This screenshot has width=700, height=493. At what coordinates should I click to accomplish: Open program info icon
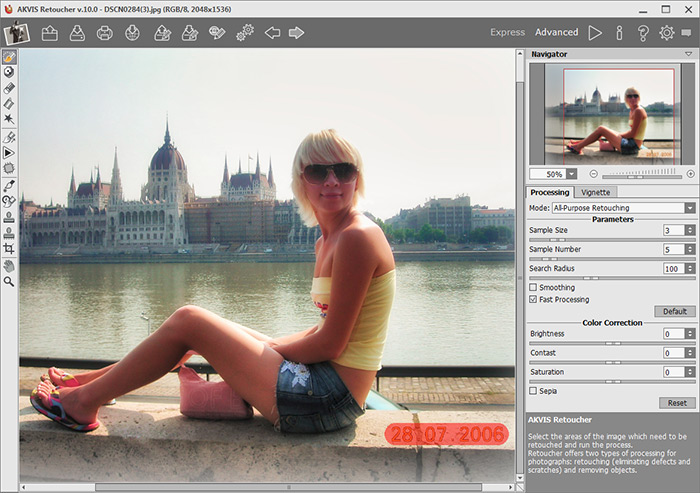[619, 33]
